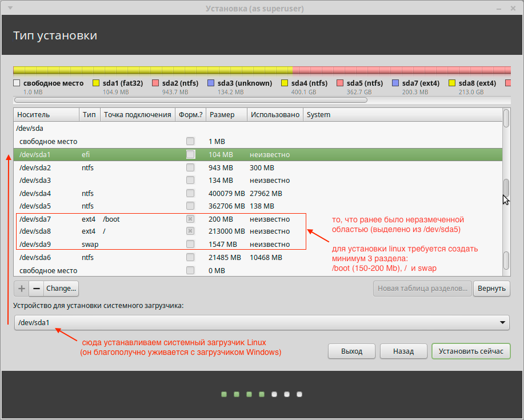Click the sda5 (ntfs) legend label
524x420 pixels.
tap(365, 83)
